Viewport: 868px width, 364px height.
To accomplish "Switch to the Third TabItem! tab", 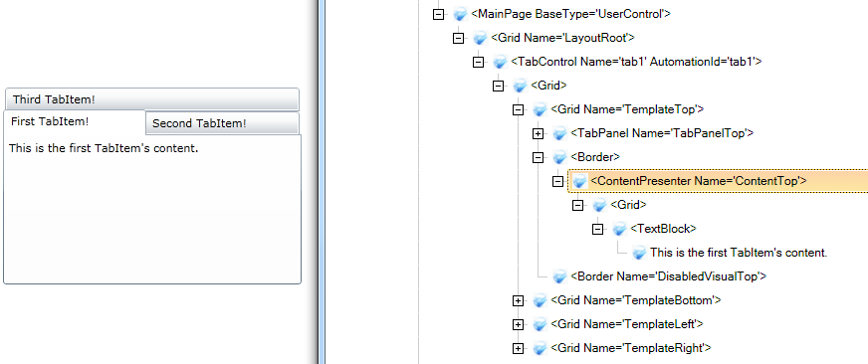I will pos(152,99).
